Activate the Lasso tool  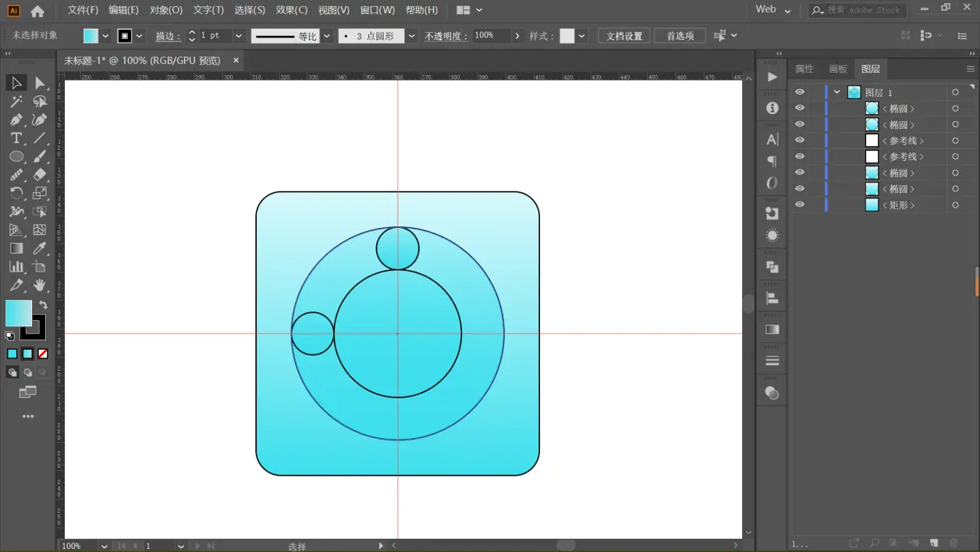point(40,101)
